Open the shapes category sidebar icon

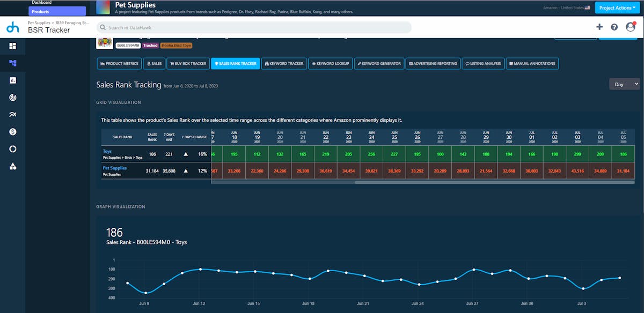tap(12, 166)
